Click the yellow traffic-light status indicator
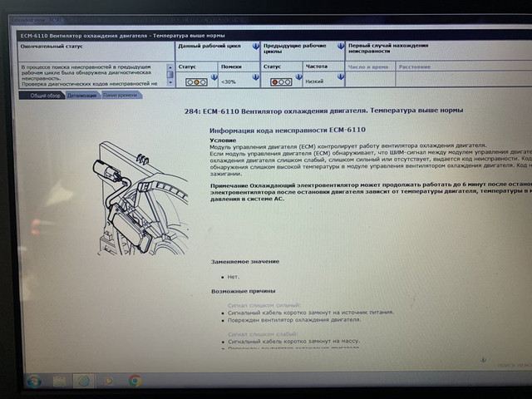This screenshot has width=532, height=399. [196, 81]
